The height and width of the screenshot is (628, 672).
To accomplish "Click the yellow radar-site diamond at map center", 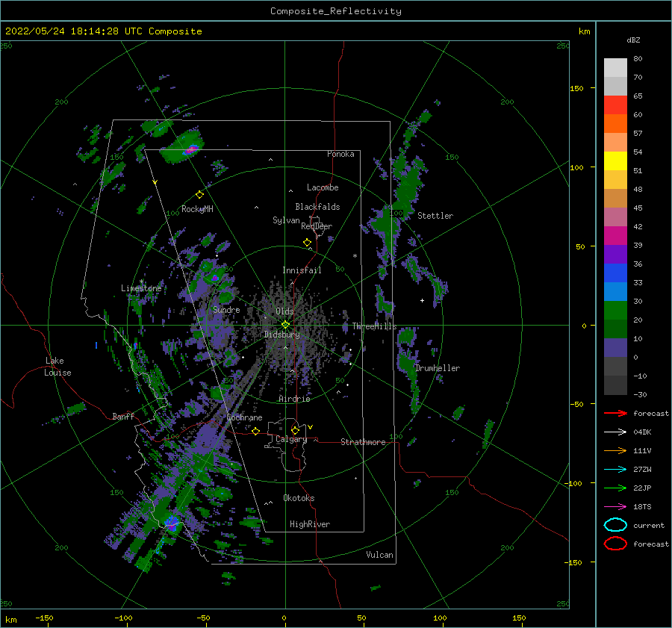I will click(x=285, y=325).
